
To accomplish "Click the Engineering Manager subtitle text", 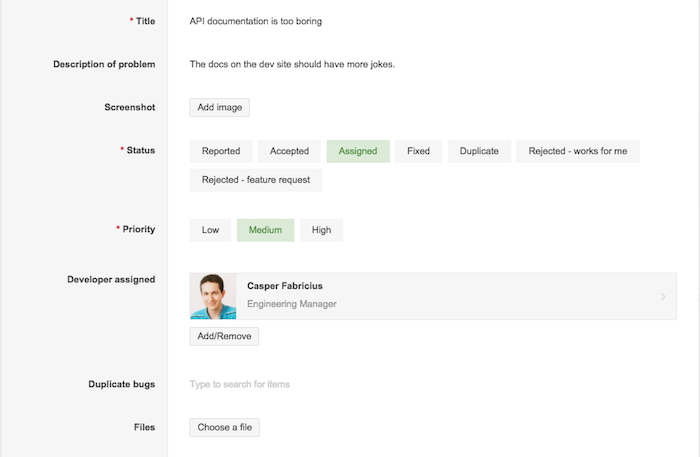I will [292, 304].
